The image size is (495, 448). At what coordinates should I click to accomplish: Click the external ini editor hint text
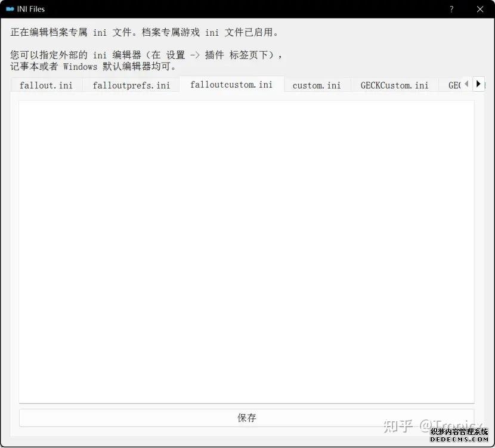[146, 55]
